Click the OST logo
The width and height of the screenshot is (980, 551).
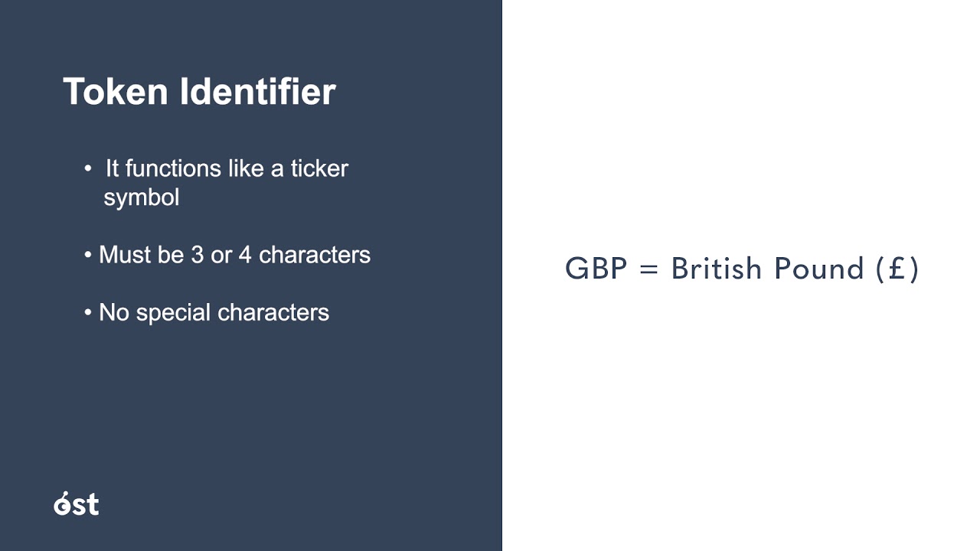click(x=77, y=504)
